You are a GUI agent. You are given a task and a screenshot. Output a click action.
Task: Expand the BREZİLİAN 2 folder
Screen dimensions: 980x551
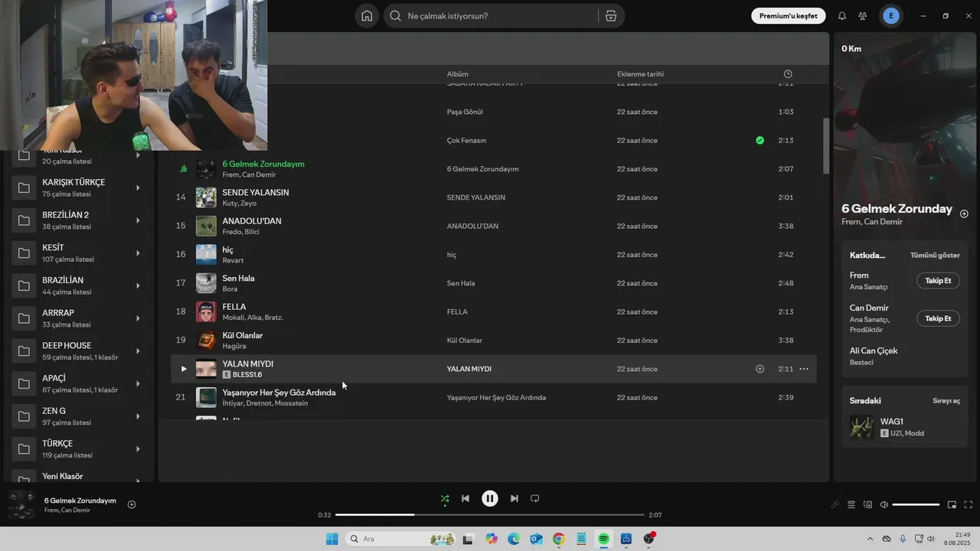click(138, 220)
